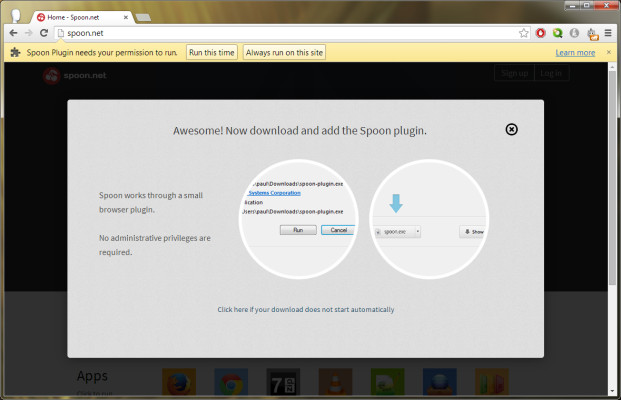This screenshot has width=621, height=400.
Task: Click Run this time button
Action: (x=211, y=52)
